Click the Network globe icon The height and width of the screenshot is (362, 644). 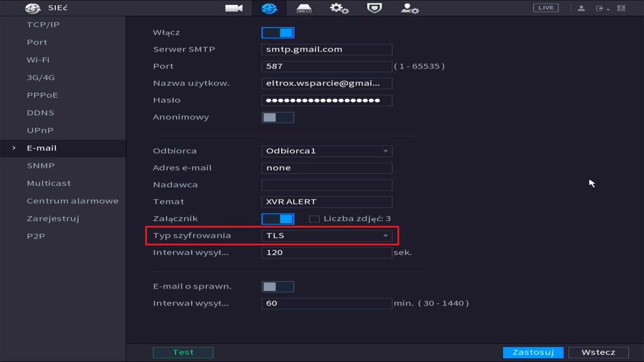pyautogui.click(x=269, y=8)
